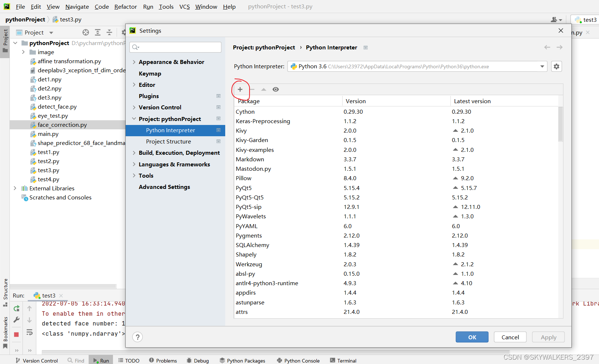Select the Pillow package row
The width and height of the screenshot is (599, 364).
click(396, 178)
